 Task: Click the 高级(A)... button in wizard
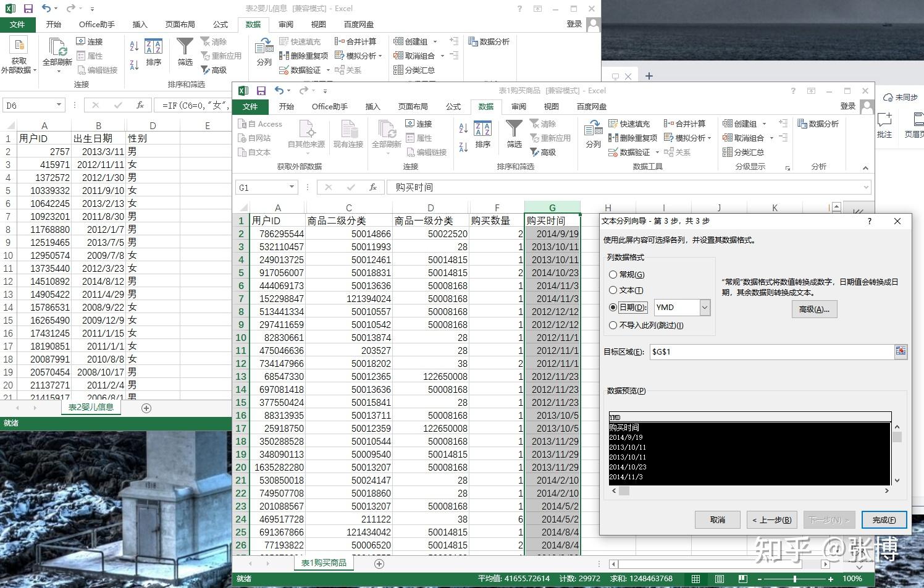814,309
